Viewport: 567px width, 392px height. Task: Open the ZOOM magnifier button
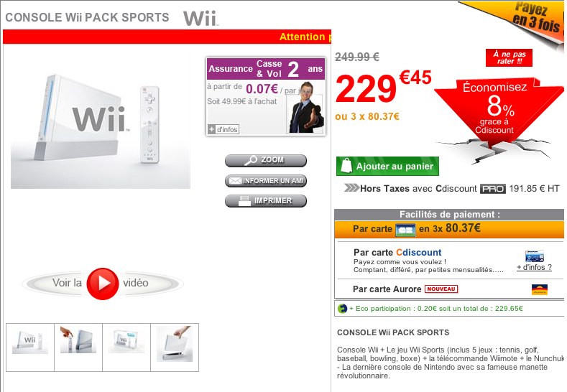[x=266, y=160]
